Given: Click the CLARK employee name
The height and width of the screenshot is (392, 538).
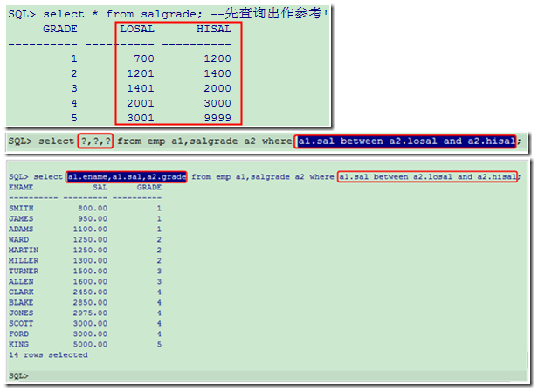Looking at the screenshot, I should coord(20,292).
